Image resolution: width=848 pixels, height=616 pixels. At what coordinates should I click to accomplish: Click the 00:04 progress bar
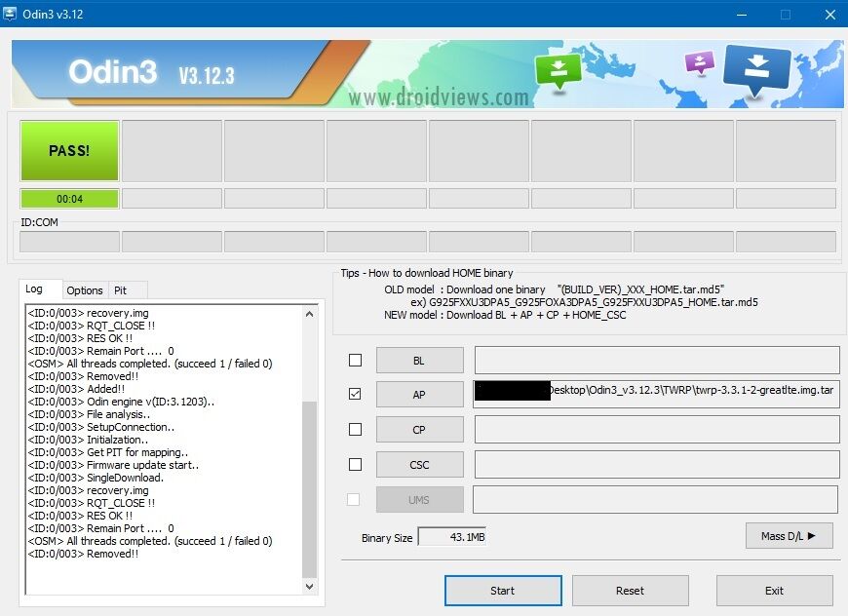(x=70, y=199)
